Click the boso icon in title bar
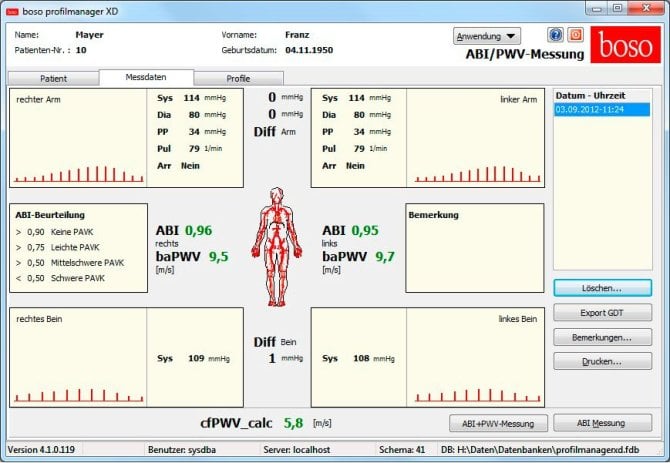The height and width of the screenshot is (463, 670). click(x=13, y=9)
